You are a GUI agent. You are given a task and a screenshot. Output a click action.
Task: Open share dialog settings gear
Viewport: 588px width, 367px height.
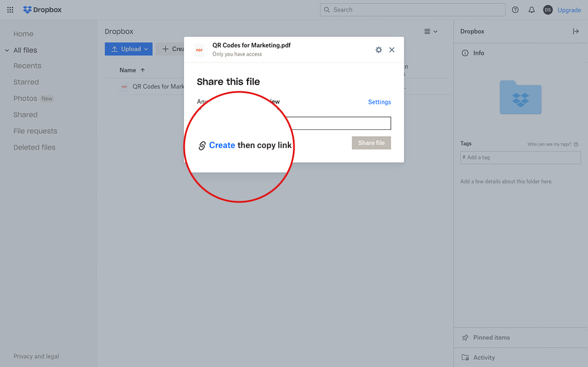coord(378,50)
